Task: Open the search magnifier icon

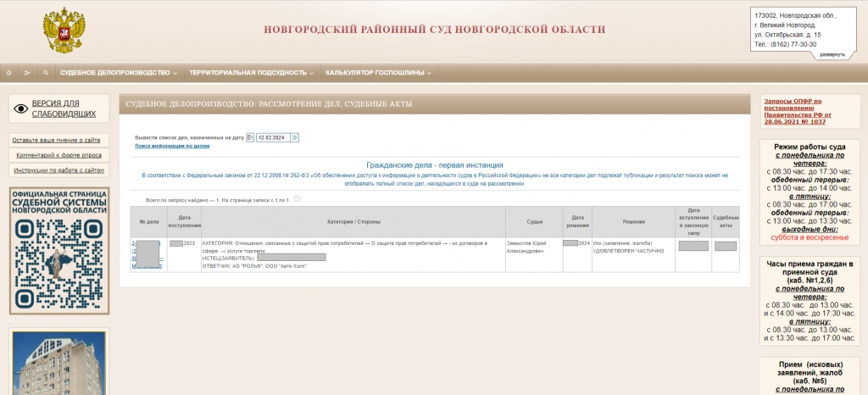Action: point(46,73)
